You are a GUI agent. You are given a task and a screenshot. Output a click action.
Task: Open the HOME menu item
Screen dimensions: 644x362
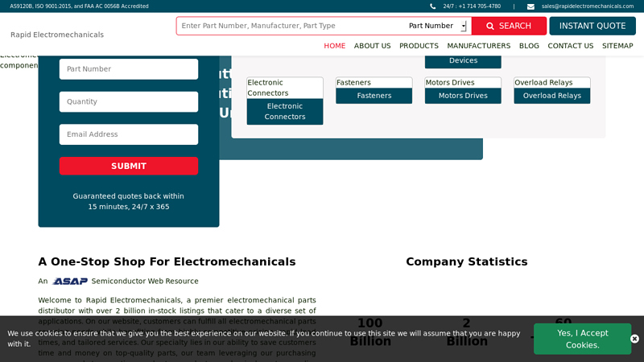click(334, 46)
